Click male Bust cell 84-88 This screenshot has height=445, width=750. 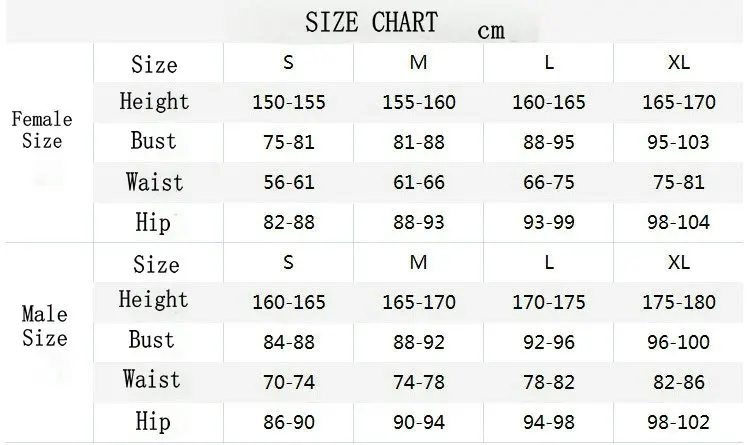tap(288, 341)
